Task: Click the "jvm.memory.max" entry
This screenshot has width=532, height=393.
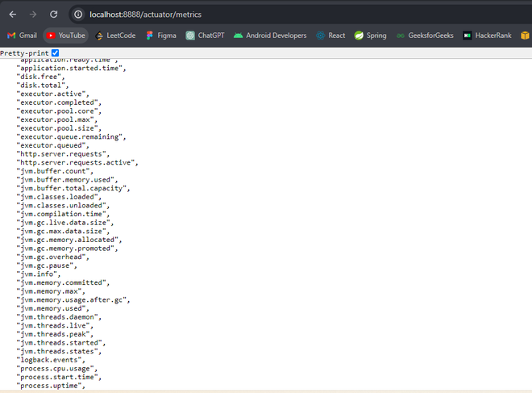Action: (51, 291)
